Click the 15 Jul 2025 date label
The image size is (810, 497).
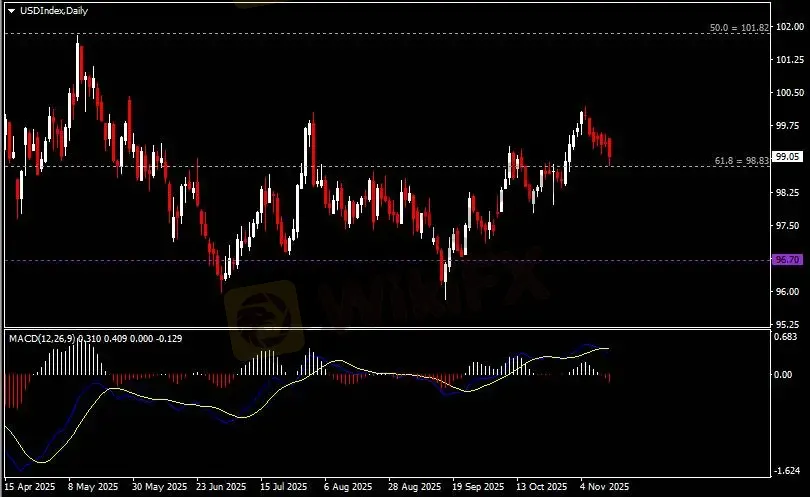point(284,487)
